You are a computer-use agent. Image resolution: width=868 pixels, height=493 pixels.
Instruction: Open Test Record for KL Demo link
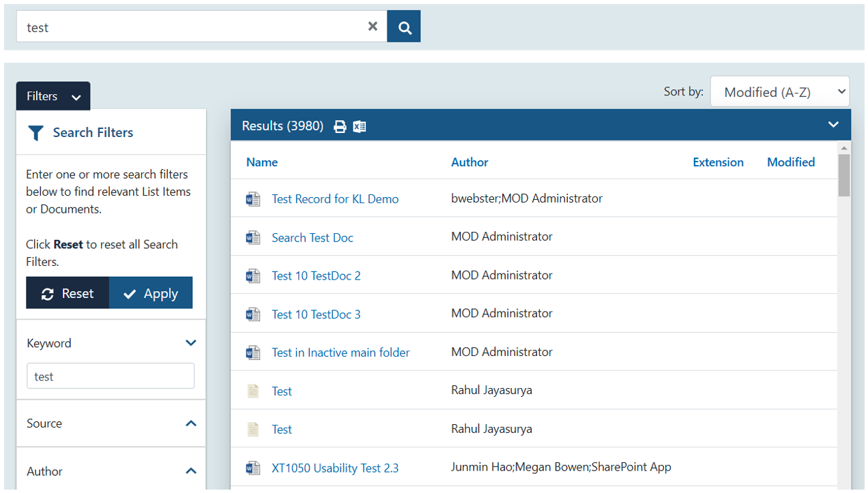(335, 199)
